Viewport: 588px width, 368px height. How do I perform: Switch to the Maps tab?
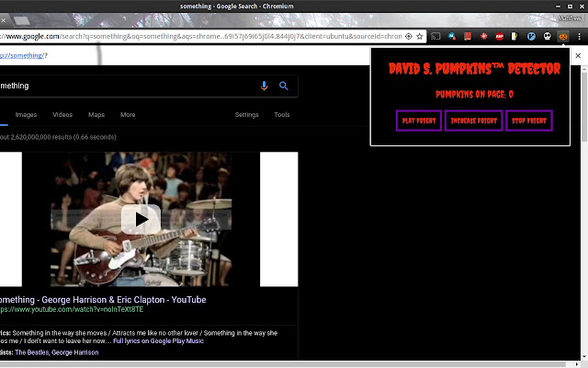click(x=96, y=114)
